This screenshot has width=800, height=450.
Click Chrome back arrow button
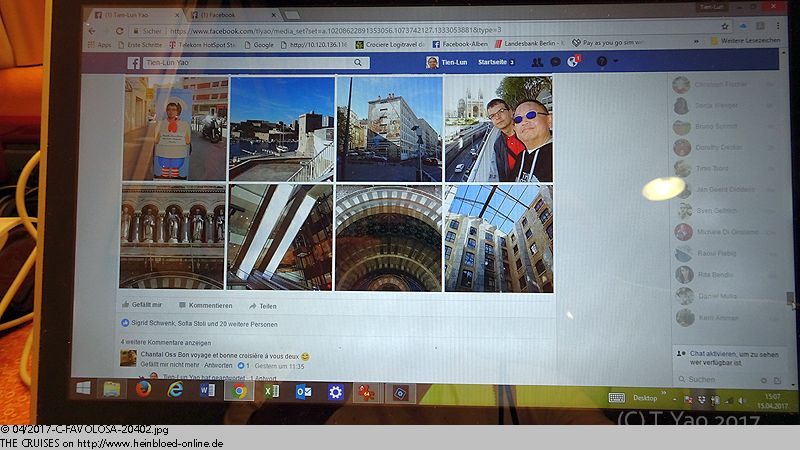tap(92, 31)
